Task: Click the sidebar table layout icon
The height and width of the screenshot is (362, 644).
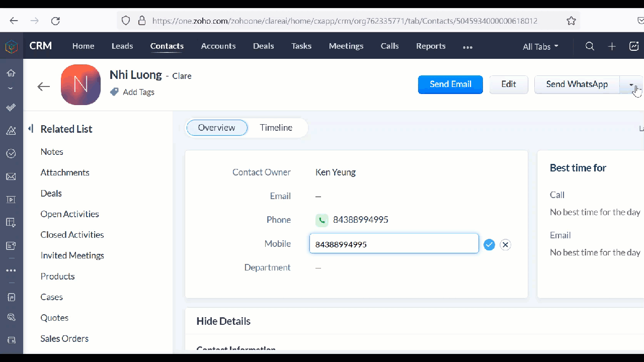Action: [x=11, y=223]
